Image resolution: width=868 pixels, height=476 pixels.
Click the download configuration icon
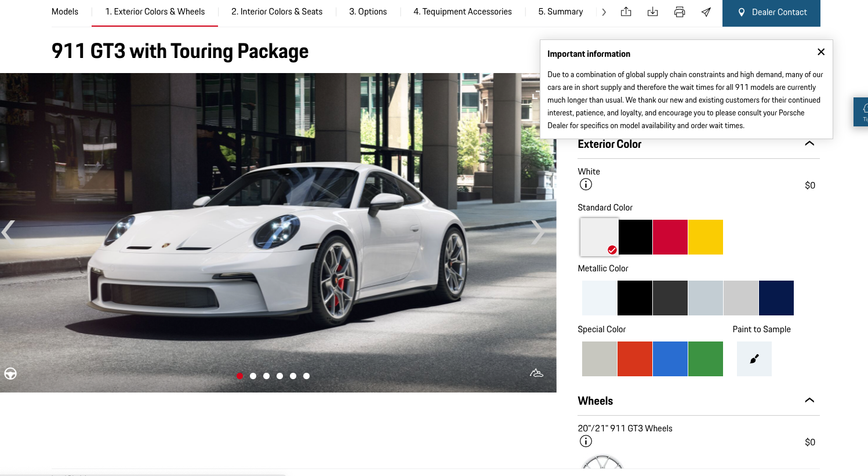(652, 12)
